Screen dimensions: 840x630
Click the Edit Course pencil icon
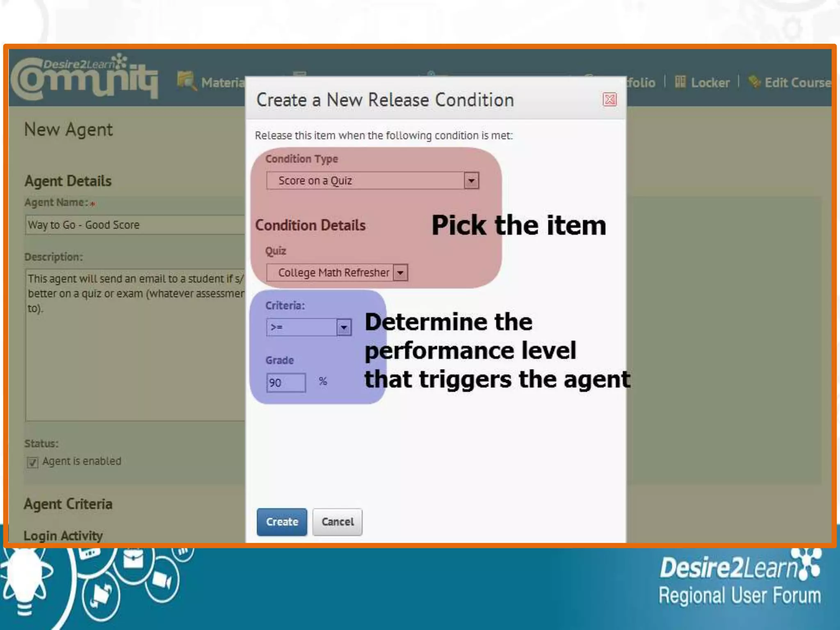(x=754, y=82)
